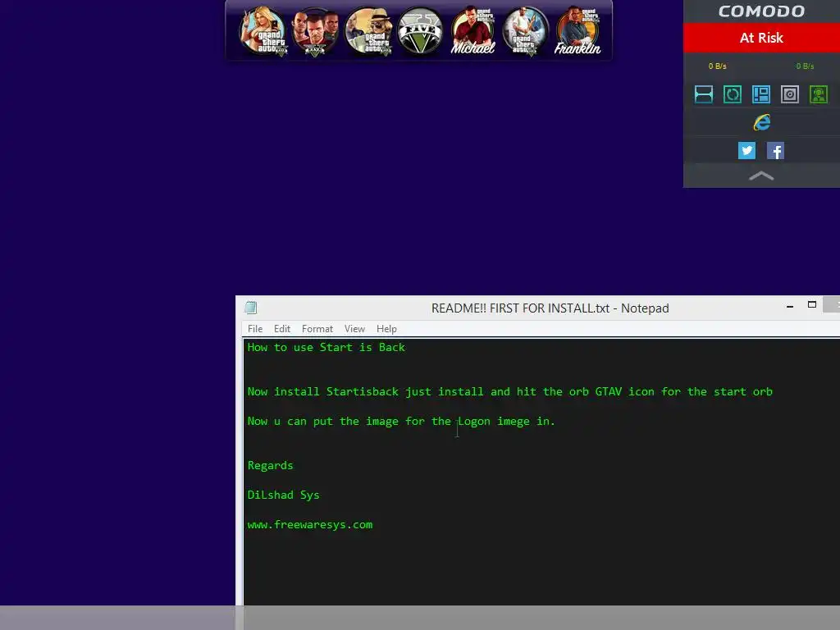Open the three-characters GTA V dock icon
Viewport: 840px width, 630px height.
pyautogui.click(x=315, y=31)
